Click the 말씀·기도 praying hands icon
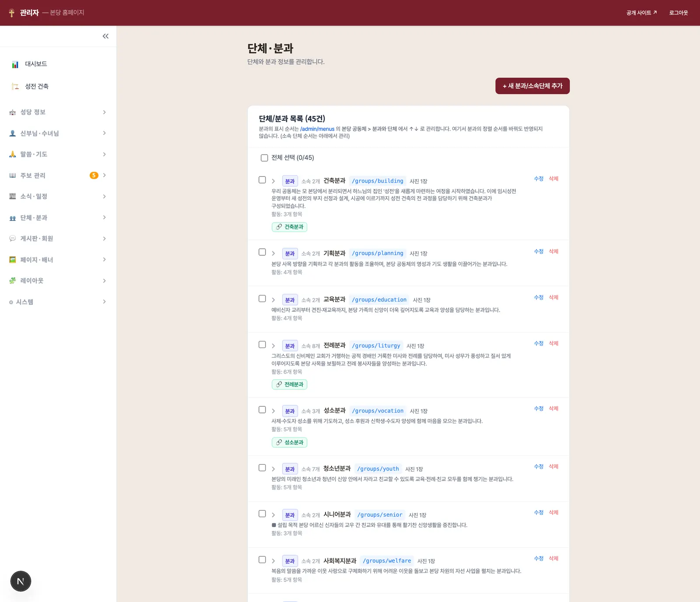 [13, 154]
